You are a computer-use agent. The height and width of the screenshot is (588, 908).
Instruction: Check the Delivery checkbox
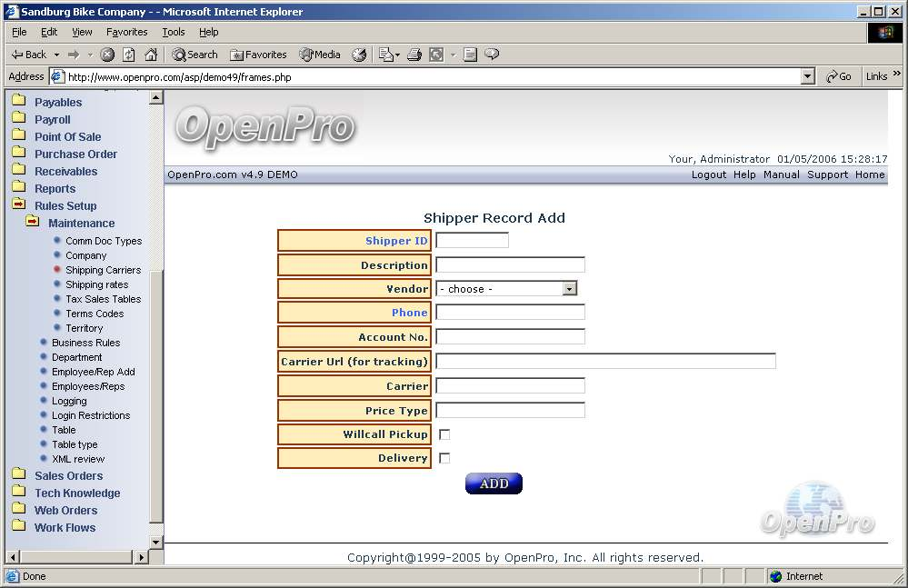click(444, 458)
